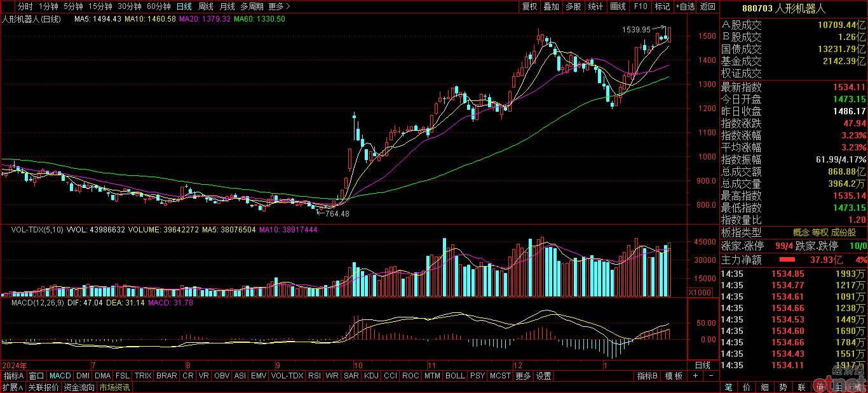Toggle the KDJ indicator

371,376
